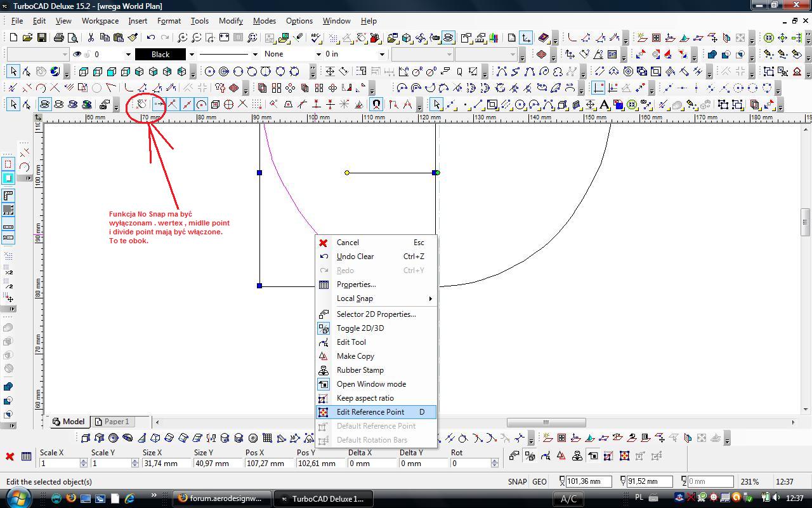Click the spell check ABC icon
Image resolution: width=812 pixels, height=508 pixels.
(315, 38)
